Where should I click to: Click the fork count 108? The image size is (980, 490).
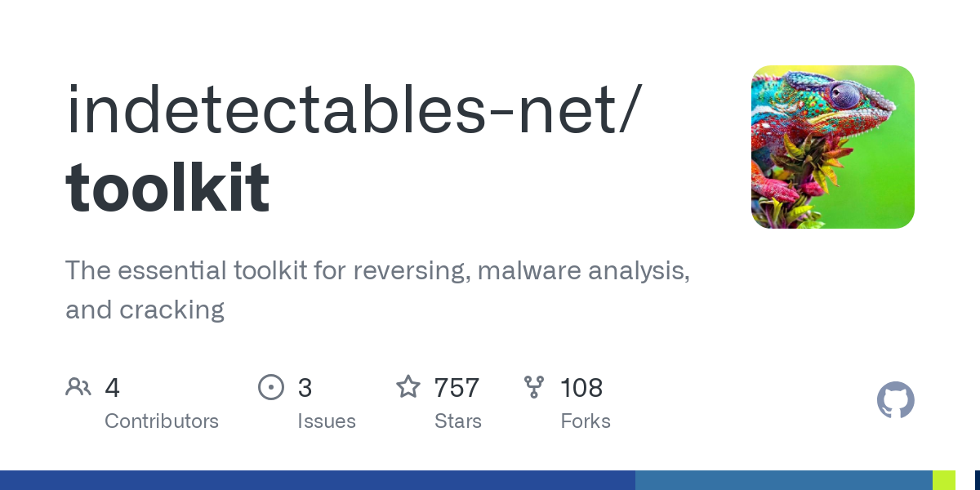click(x=581, y=387)
